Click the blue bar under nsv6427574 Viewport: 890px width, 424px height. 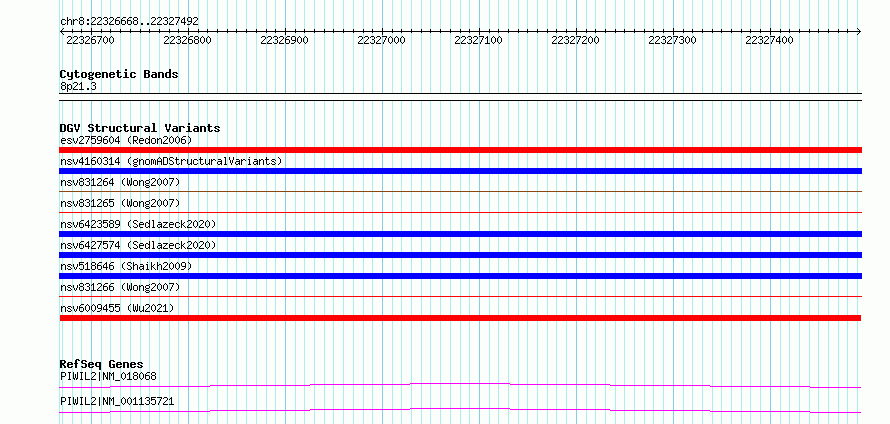click(x=460, y=255)
